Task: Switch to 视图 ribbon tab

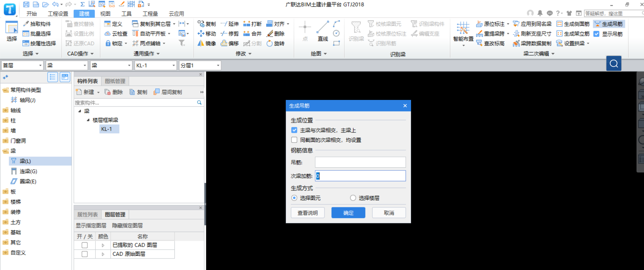Action: pyautogui.click(x=105, y=14)
